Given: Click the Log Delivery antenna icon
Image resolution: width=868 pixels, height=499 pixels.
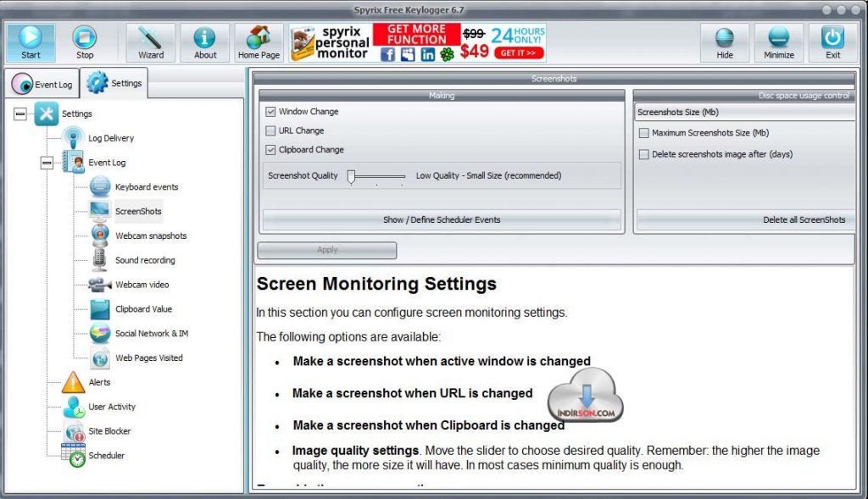Looking at the screenshot, I should point(73,138).
